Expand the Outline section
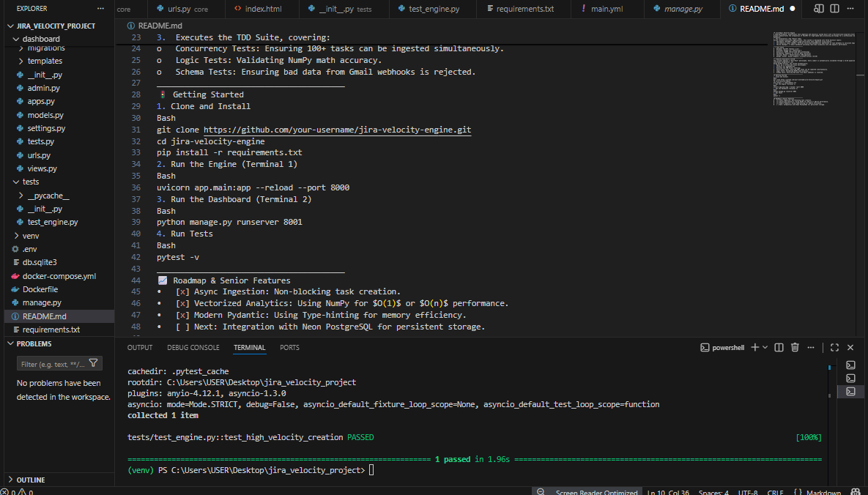Image resolution: width=868 pixels, height=495 pixels. [x=30, y=480]
